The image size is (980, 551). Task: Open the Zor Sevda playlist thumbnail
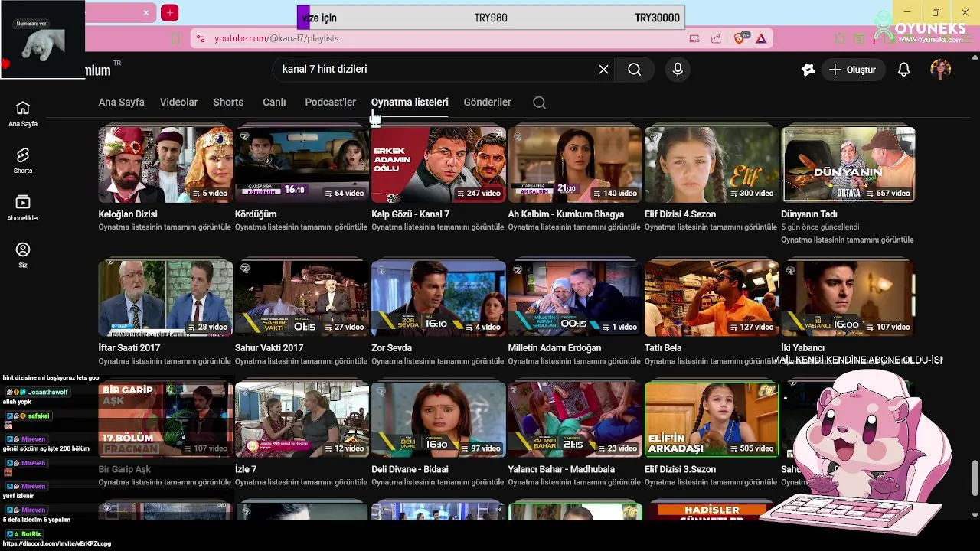coord(439,298)
